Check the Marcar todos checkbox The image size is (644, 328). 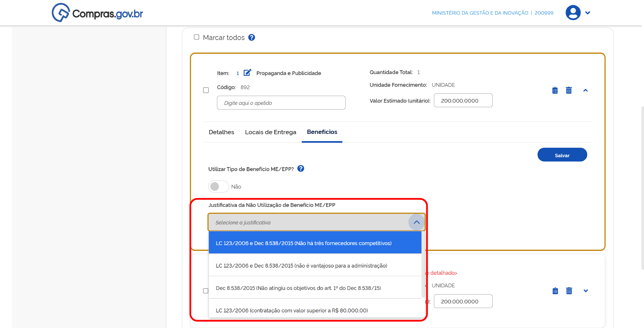(197, 37)
